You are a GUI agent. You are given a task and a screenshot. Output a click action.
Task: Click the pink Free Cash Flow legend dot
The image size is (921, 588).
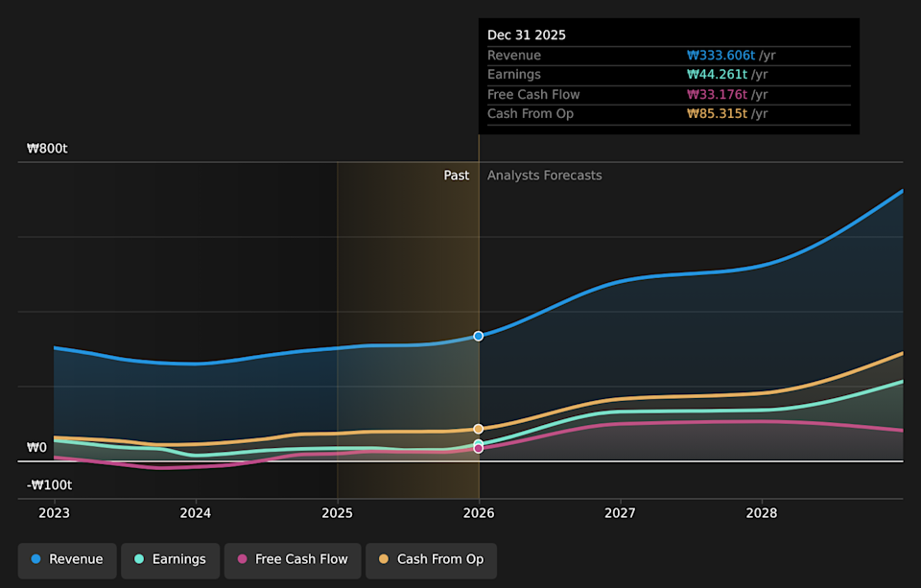point(240,559)
